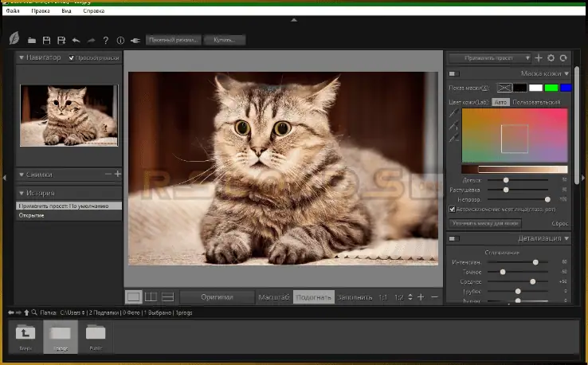Reset settings with the circular arrow icon
The image size is (588, 365).
(x=563, y=57)
